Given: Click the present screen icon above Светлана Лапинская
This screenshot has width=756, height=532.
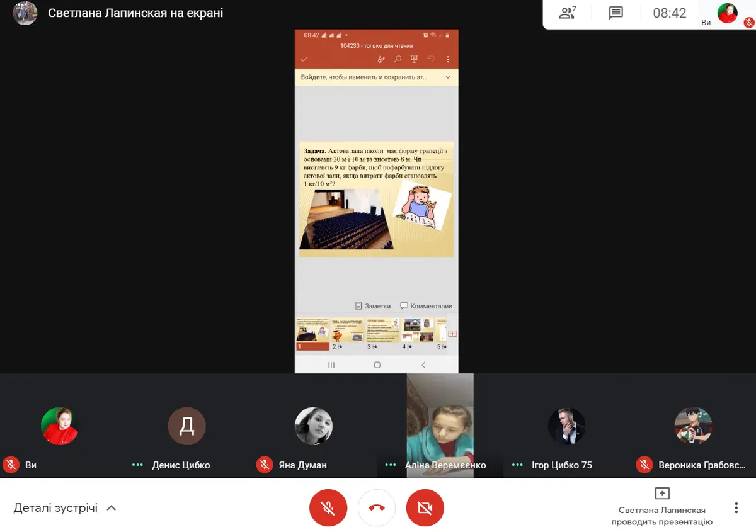Looking at the screenshot, I should [x=661, y=493].
